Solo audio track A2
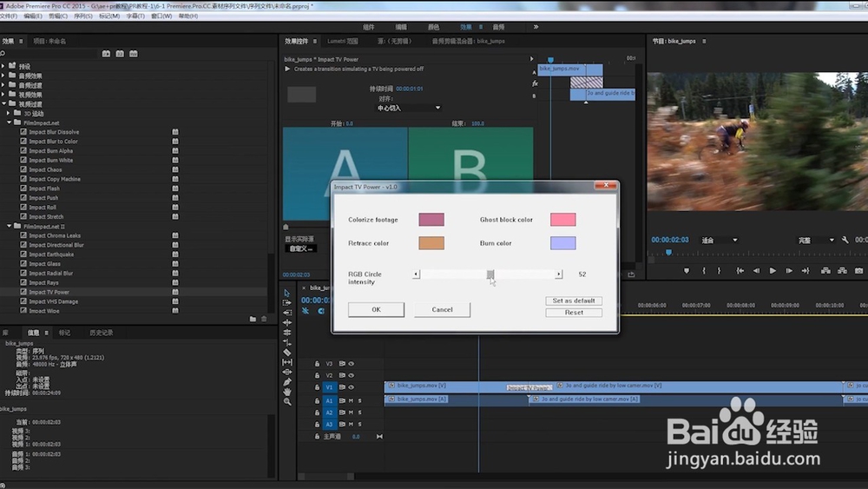This screenshot has width=868, height=489. click(360, 413)
